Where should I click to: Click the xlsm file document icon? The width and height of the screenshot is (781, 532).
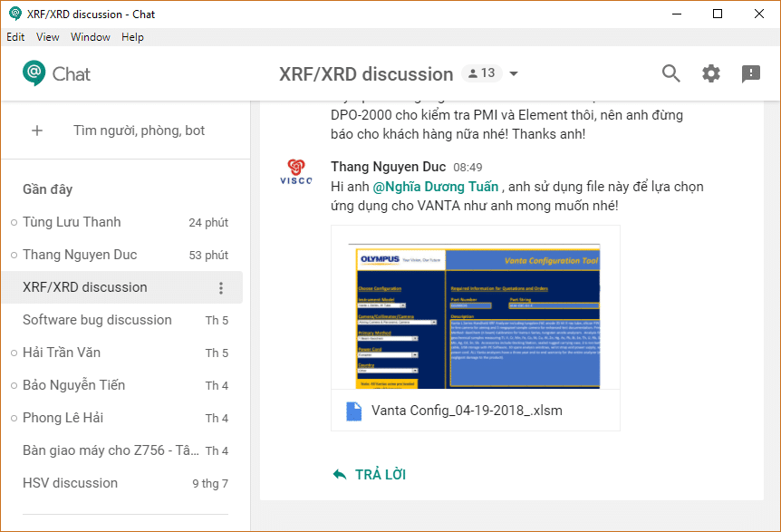(x=353, y=411)
